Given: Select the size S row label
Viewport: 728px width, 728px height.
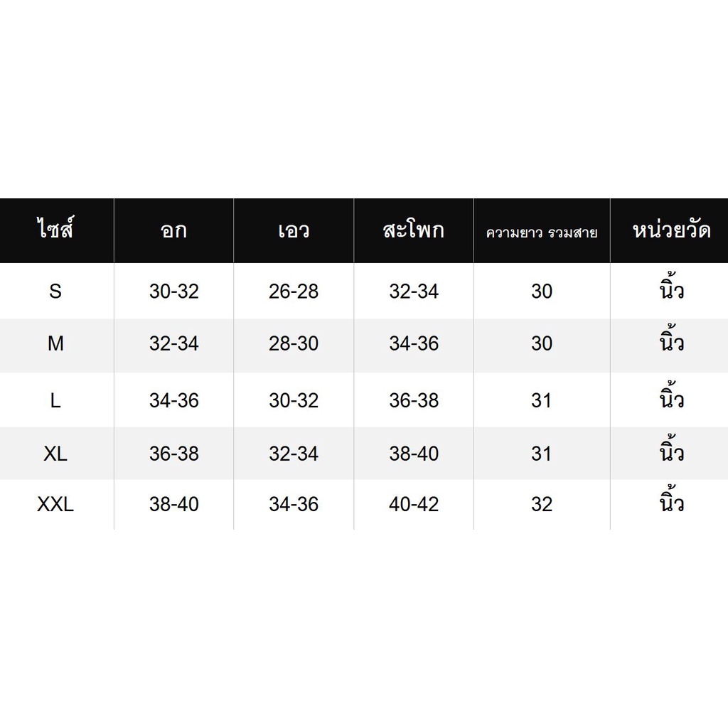Looking at the screenshot, I should coord(55,291).
